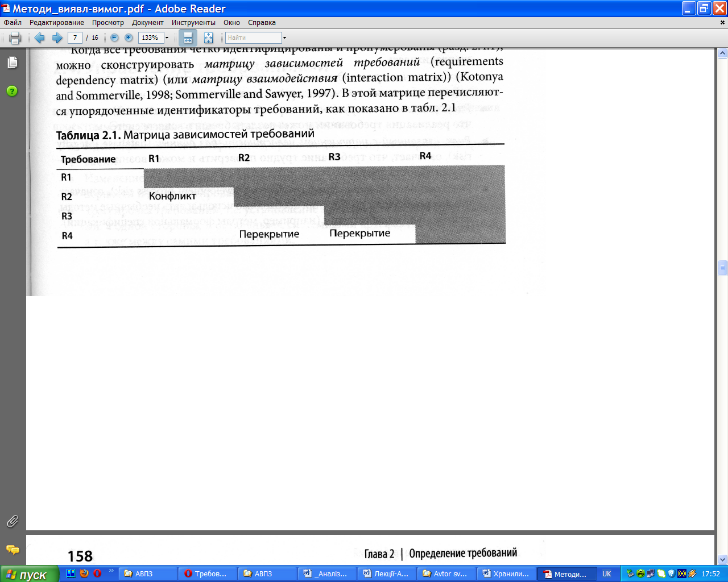Click the zoom value field showing 133%
This screenshot has height=582, width=728.
pos(151,38)
